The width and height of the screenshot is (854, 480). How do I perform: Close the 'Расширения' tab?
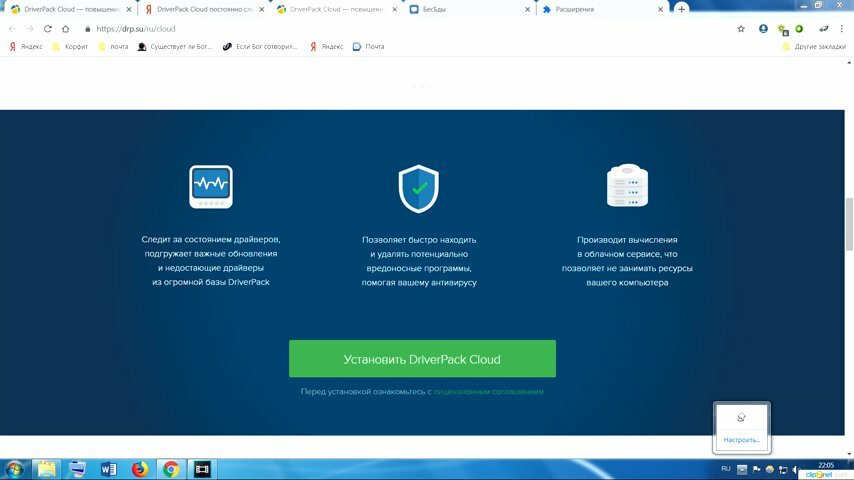click(x=660, y=9)
